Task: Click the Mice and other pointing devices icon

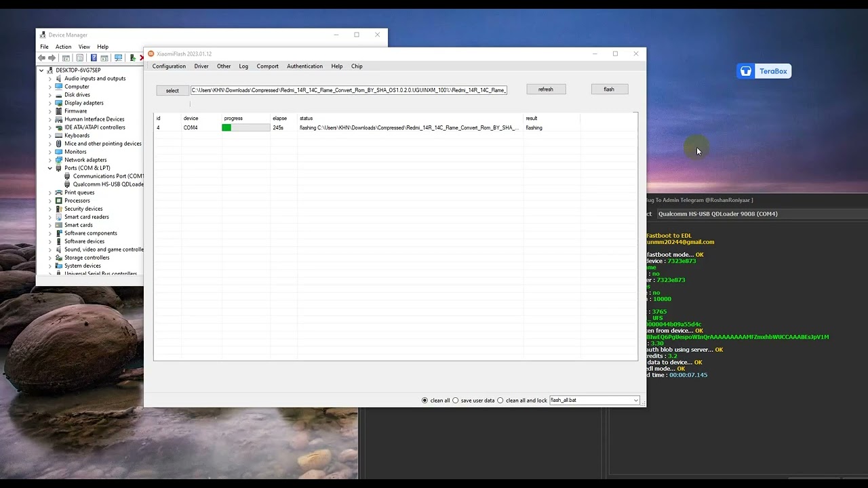Action: click(x=59, y=144)
